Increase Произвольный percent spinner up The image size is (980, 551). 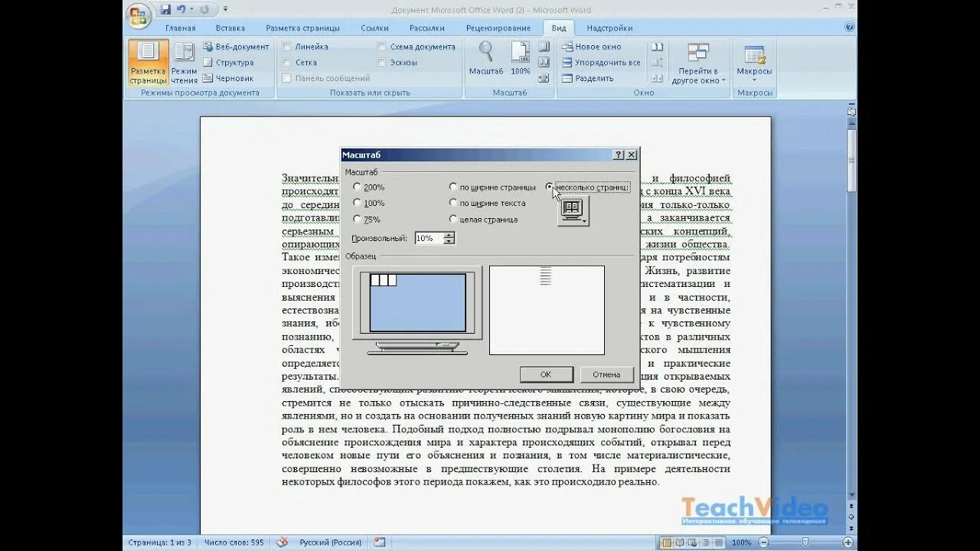(449, 235)
